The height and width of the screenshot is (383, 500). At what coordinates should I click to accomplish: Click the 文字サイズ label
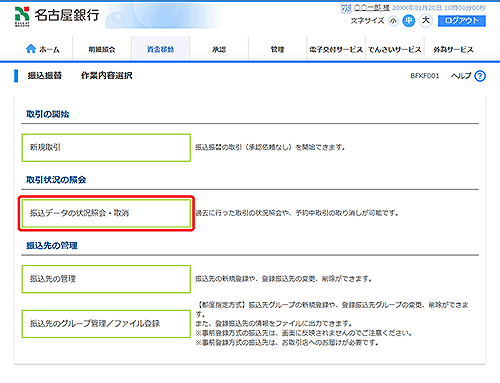coord(367,21)
